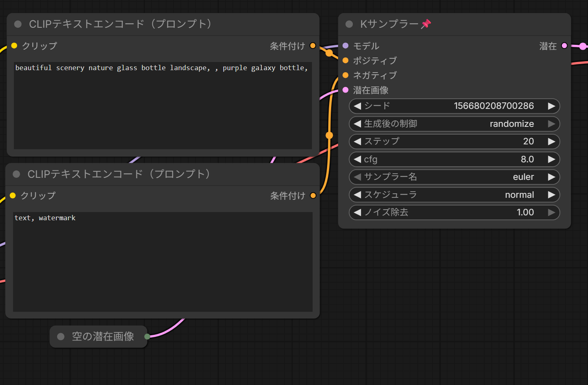Select the next スケジューラ option with the right arrow
588x385 pixels.
click(551, 195)
